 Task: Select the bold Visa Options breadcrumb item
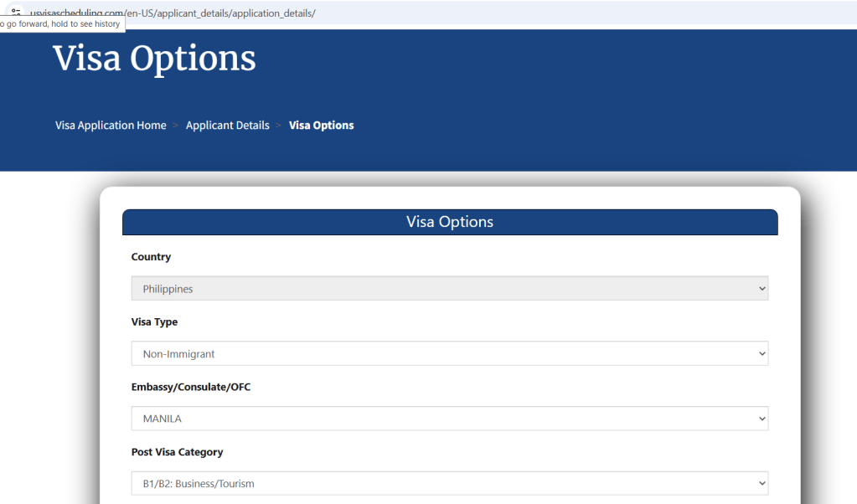pos(321,126)
